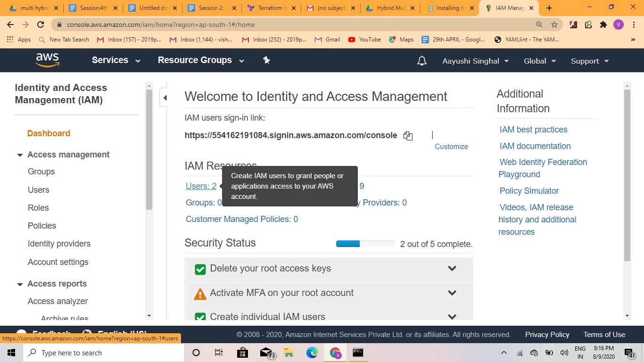Open the pin shortcuts icon in AWS navbar
This screenshot has height=362, width=644.
point(266,60)
